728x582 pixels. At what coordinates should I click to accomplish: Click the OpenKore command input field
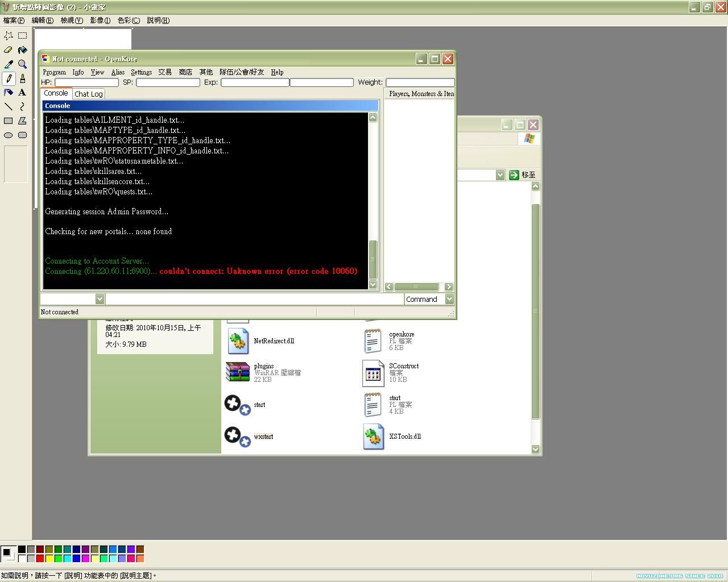coord(254,299)
